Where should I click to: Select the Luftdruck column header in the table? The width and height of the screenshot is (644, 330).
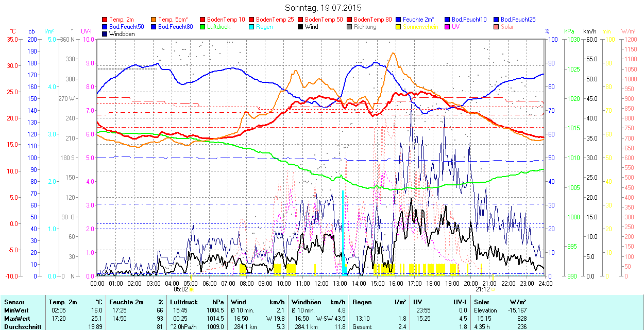click(x=184, y=302)
